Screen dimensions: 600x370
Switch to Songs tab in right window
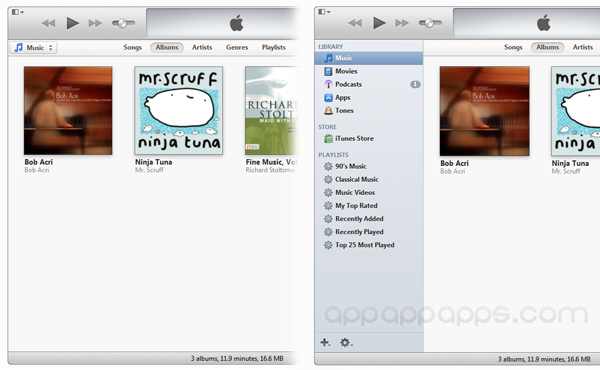pos(513,47)
